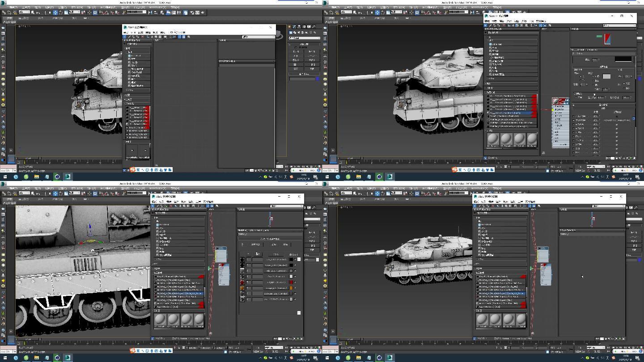Open Modes menu in the close-up wheels Slate editor

tap(154, 202)
